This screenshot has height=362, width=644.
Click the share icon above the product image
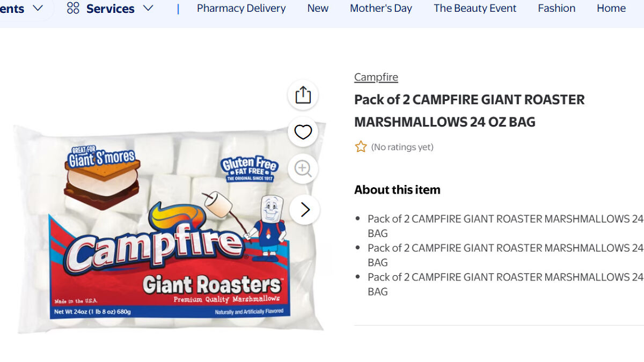(303, 95)
